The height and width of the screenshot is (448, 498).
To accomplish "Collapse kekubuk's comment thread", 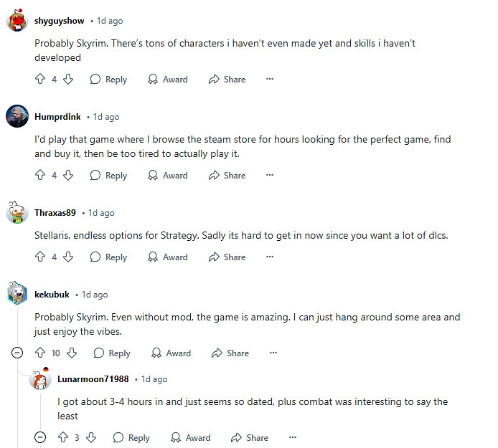I will click(x=18, y=353).
